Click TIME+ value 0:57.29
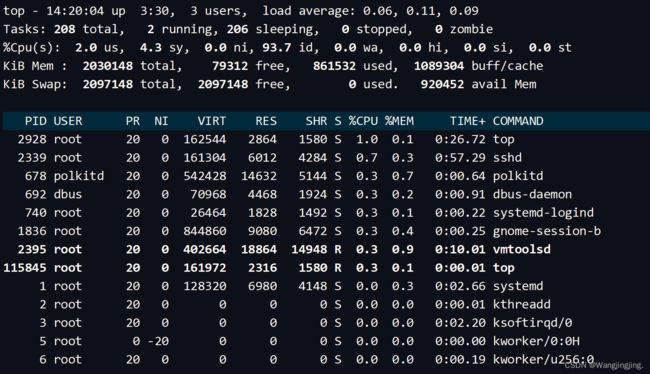650x374 pixels. [x=460, y=158]
